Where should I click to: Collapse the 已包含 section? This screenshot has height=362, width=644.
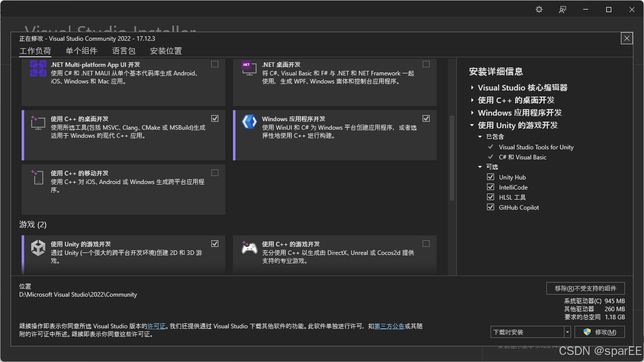click(480, 137)
